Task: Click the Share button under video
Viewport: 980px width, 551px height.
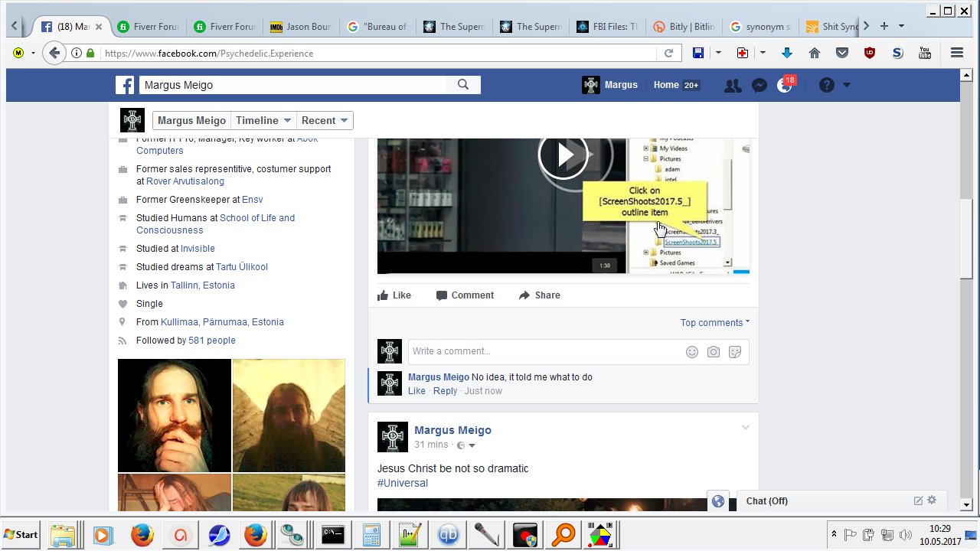Action: click(x=539, y=295)
